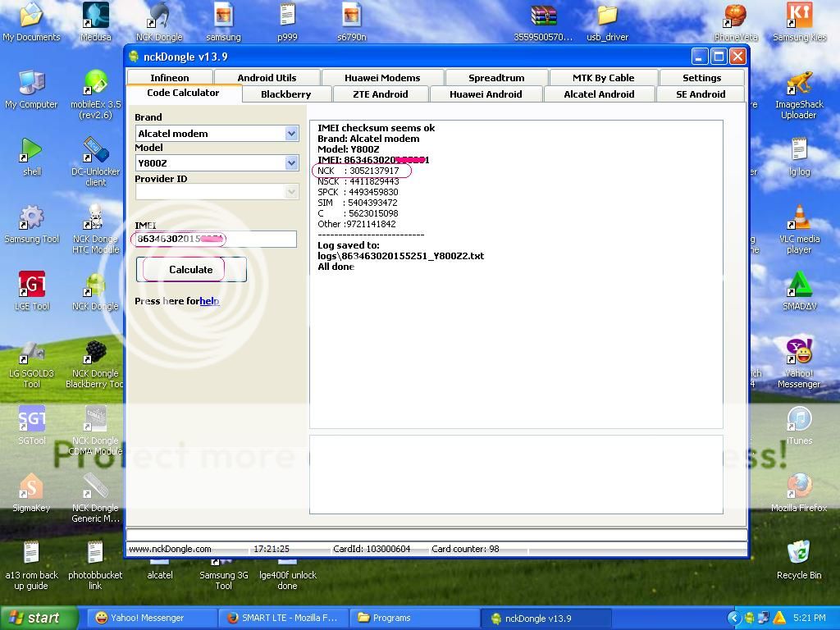This screenshot has width=840, height=630.
Task: Expand the Model dropdown showing Y800Z
Action: point(291,162)
